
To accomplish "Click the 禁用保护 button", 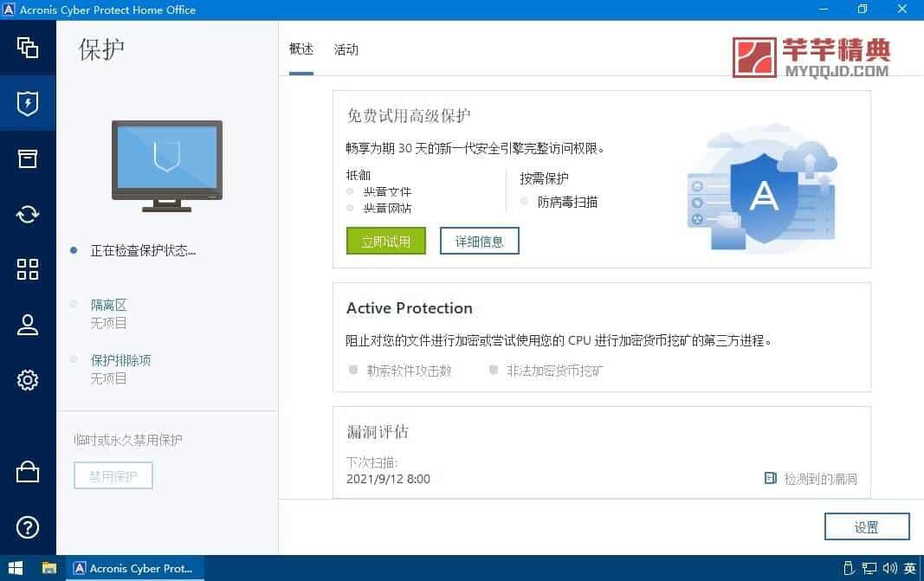I will pyautogui.click(x=113, y=475).
